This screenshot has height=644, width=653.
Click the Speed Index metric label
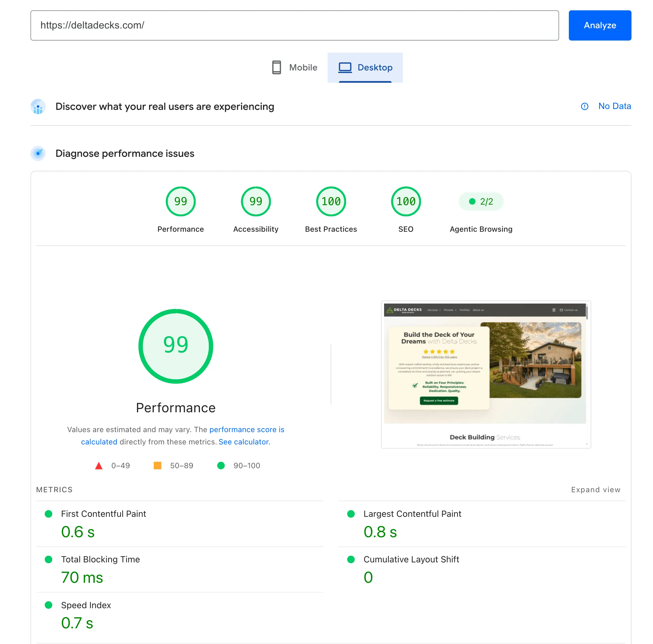[x=86, y=605]
